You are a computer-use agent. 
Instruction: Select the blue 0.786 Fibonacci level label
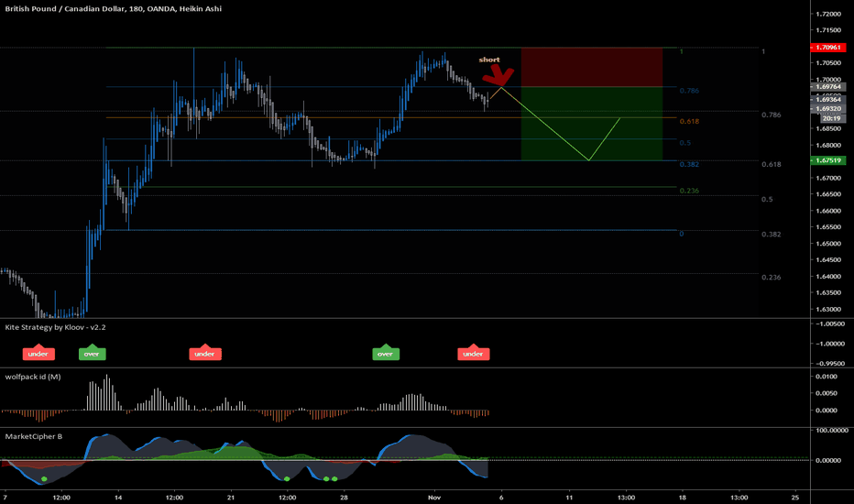point(689,91)
